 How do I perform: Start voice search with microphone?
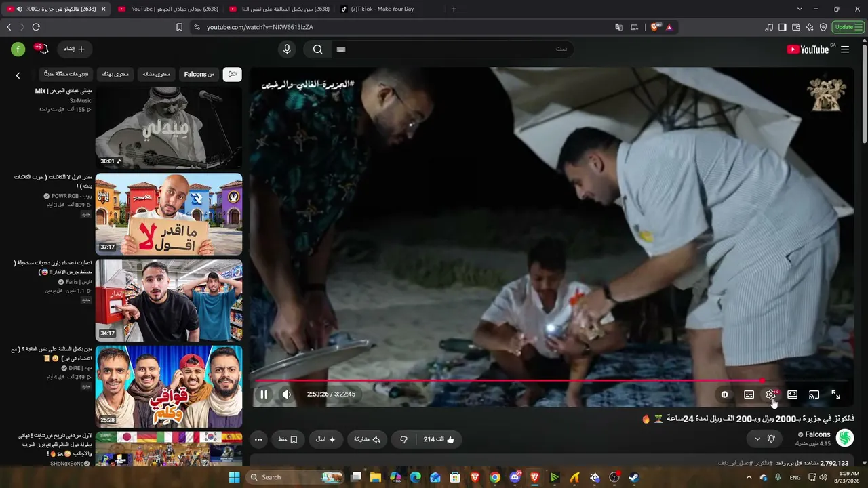(287, 49)
